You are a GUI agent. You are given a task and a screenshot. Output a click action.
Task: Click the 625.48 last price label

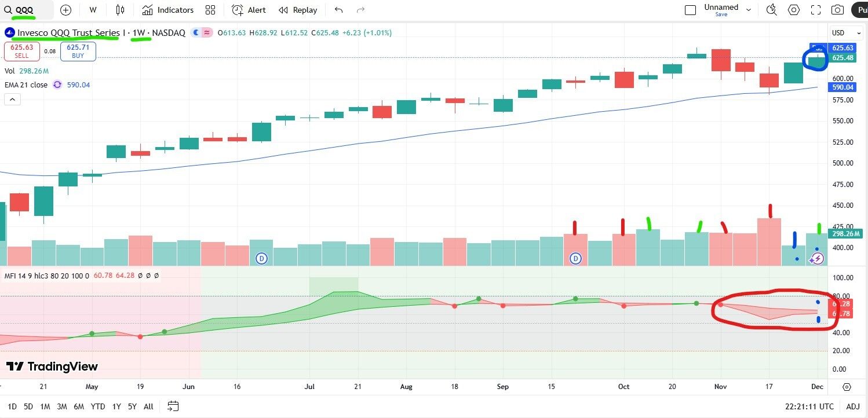(843, 58)
